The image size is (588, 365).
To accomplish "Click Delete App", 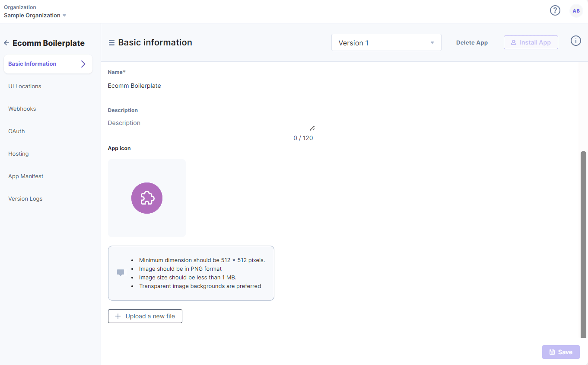I will tap(472, 43).
